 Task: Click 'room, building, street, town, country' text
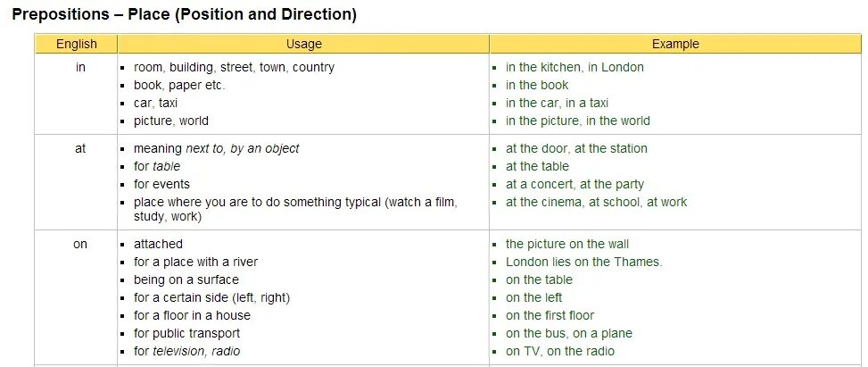[x=234, y=67]
